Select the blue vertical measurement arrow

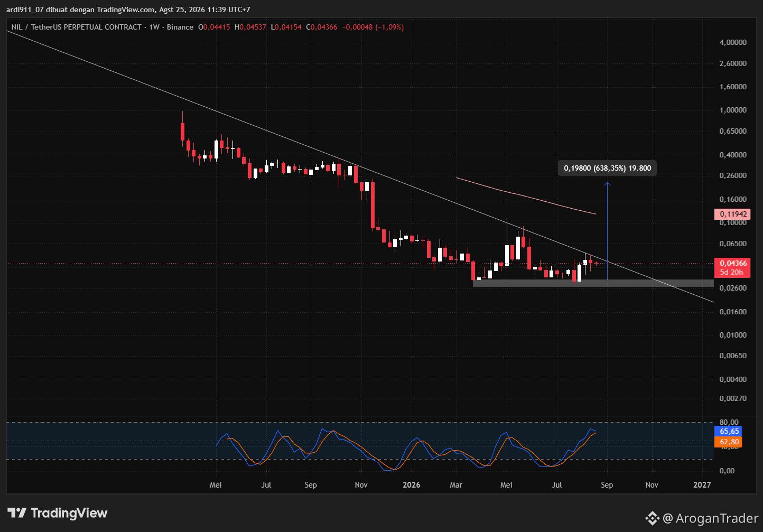pyautogui.click(x=607, y=231)
